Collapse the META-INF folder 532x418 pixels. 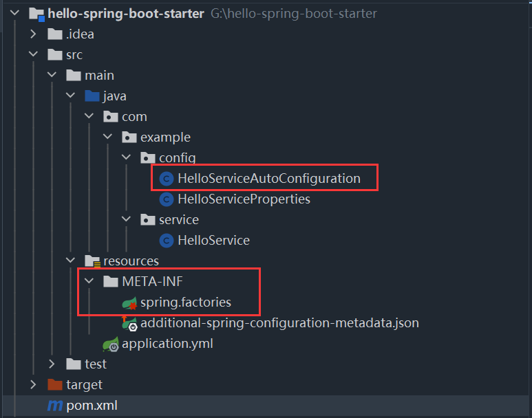(89, 282)
